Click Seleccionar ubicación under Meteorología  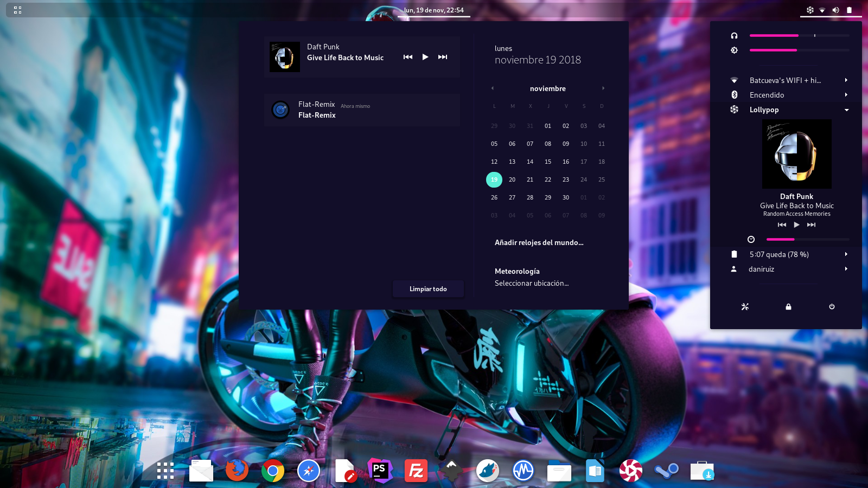pos(532,282)
